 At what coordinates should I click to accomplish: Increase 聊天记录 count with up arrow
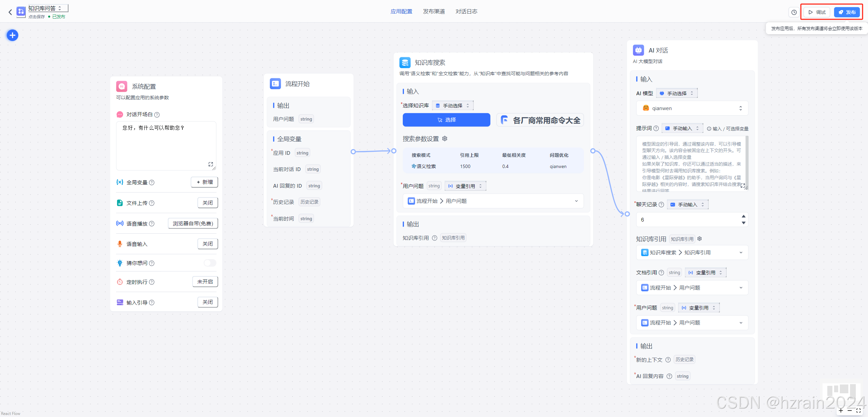click(x=744, y=216)
